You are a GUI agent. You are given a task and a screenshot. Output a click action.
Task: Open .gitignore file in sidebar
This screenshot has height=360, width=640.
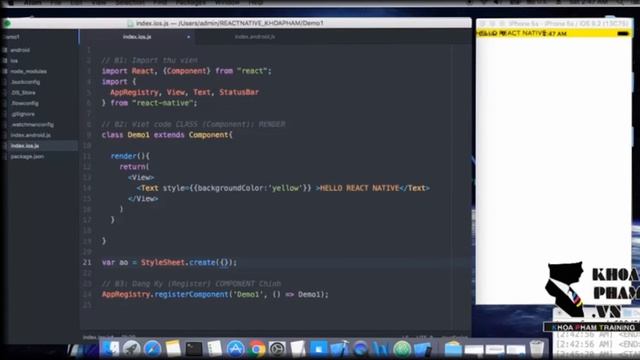(x=23, y=114)
